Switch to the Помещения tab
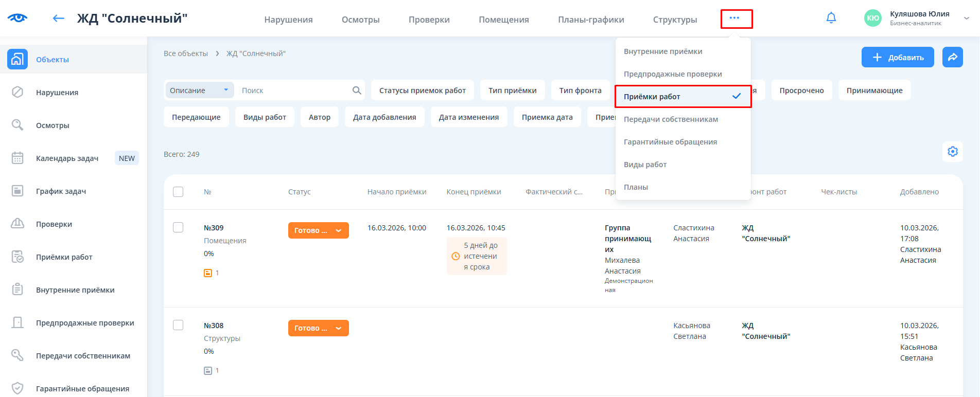This screenshot has width=980, height=397. tap(503, 20)
